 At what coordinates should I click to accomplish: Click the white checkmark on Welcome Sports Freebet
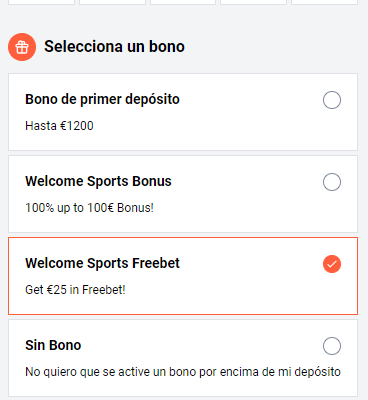[x=332, y=264]
